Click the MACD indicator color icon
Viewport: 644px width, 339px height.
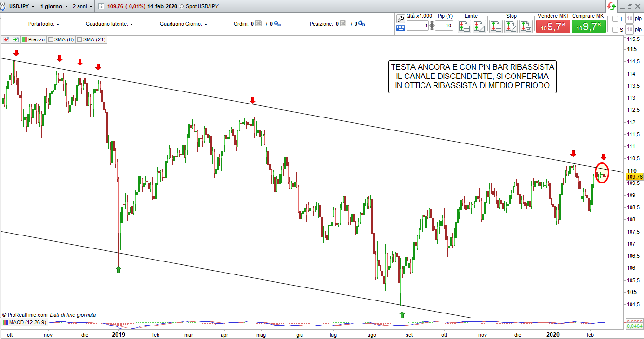(5, 322)
